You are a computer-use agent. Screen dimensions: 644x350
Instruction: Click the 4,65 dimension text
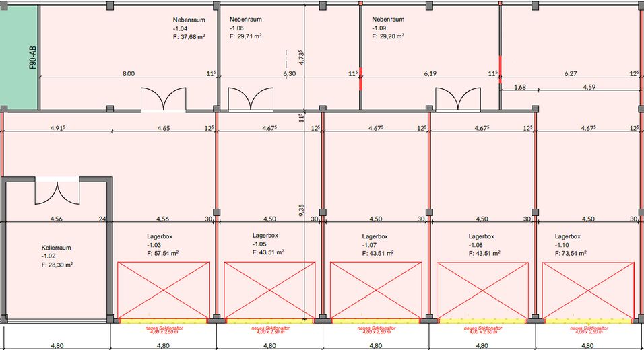click(164, 128)
